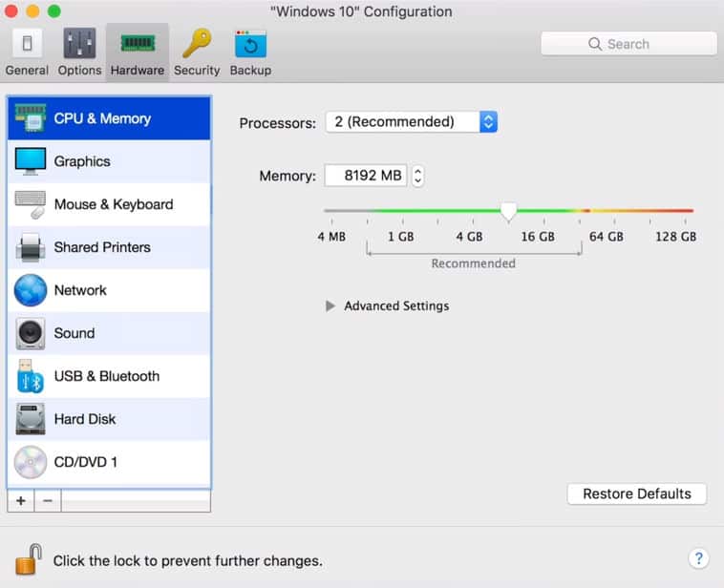Click the lock to prevent changes
The width and height of the screenshot is (724, 588).
click(29, 559)
